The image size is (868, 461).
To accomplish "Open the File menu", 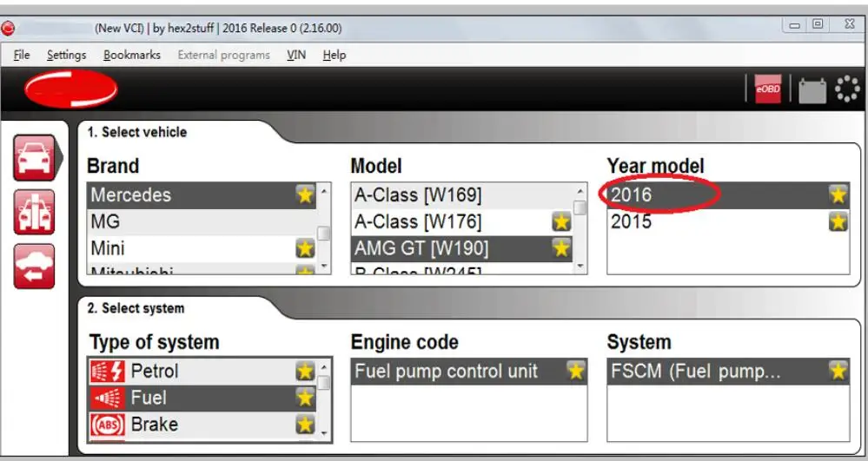I will pos(22,55).
